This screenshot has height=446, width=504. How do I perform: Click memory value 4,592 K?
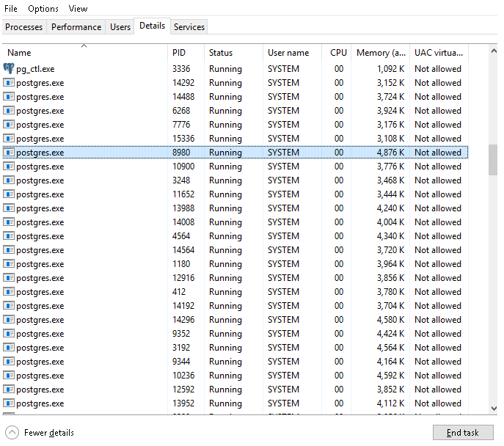click(x=390, y=376)
